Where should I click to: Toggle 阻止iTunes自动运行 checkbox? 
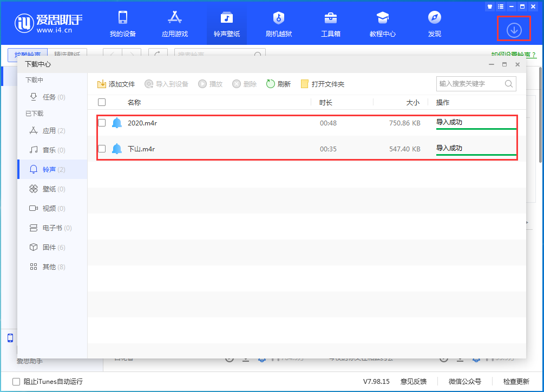click(x=16, y=382)
